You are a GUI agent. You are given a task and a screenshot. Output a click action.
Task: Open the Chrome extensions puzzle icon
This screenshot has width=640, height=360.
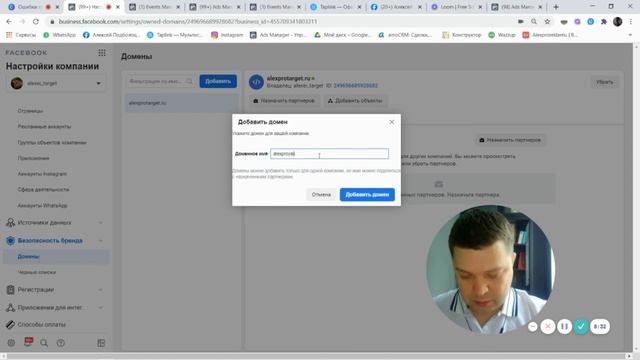click(604, 21)
